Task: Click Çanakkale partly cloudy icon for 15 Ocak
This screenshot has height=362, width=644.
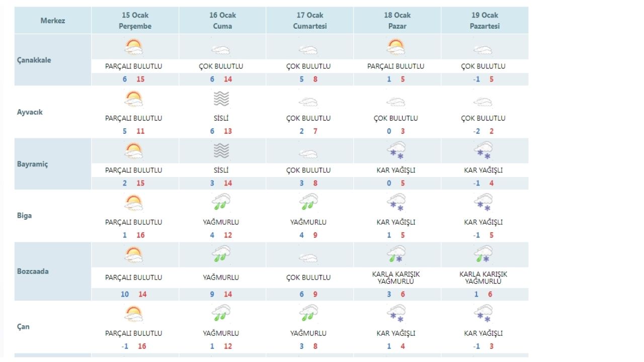Action: (x=134, y=48)
